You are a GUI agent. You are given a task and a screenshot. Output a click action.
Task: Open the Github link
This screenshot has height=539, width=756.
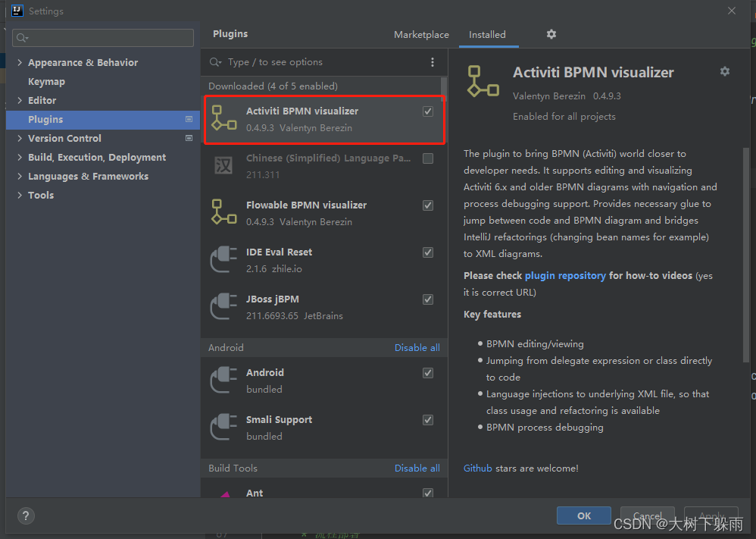(477, 468)
